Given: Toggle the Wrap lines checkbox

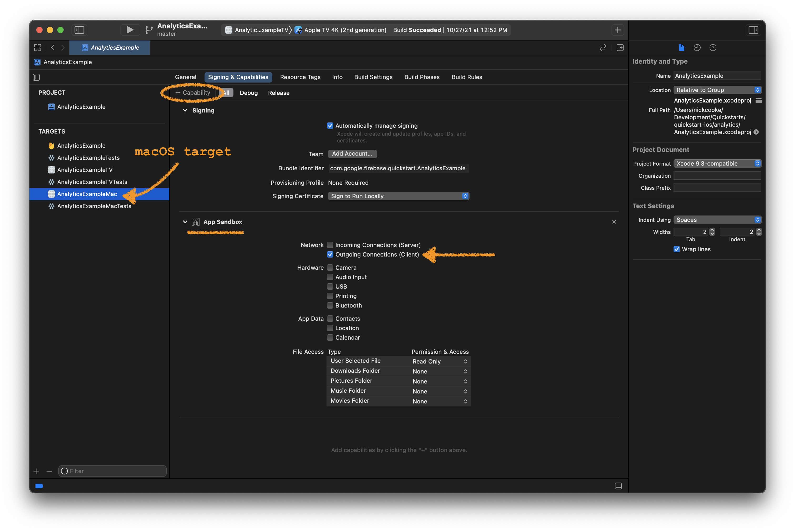Looking at the screenshot, I should (677, 249).
